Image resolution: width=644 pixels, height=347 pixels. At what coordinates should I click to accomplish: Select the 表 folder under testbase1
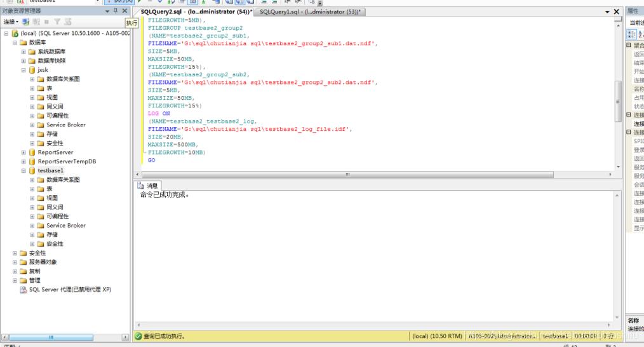tap(49, 189)
